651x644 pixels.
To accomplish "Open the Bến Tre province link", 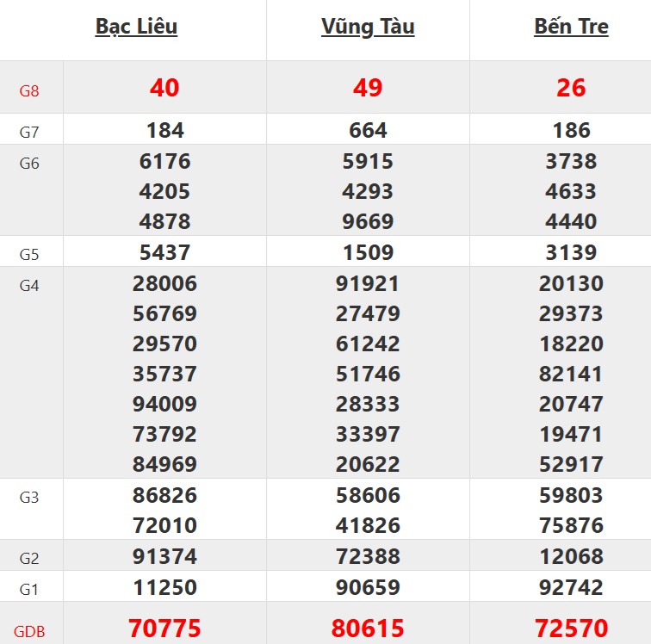I will pos(571,27).
